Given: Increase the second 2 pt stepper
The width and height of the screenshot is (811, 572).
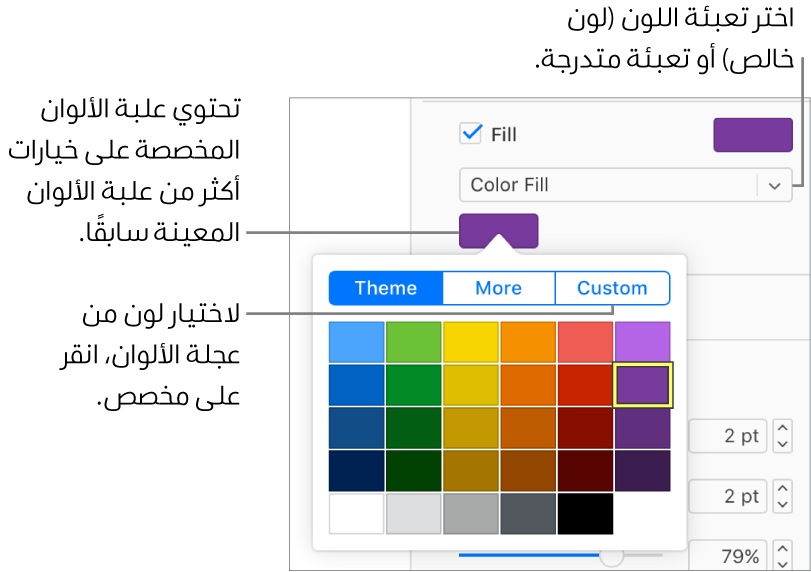Looking at the screenshot, I should pyautogui.click(x=783, y=488).
